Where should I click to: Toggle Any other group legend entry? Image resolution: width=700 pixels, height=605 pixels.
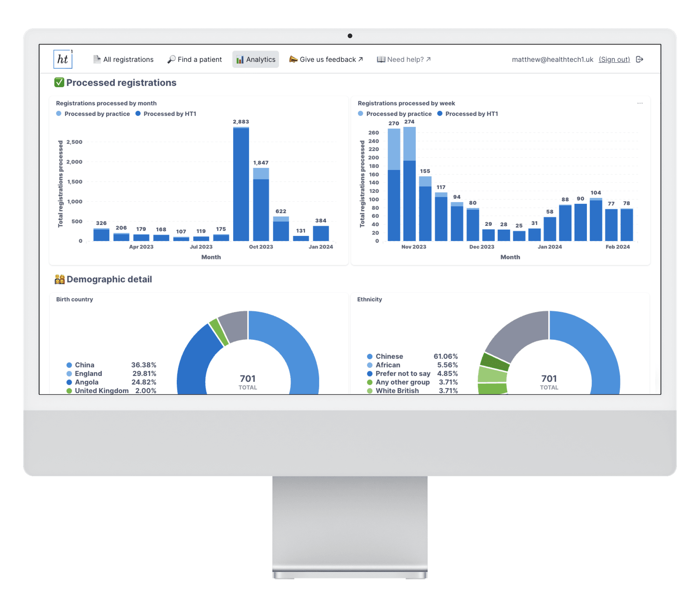[412, 382]
